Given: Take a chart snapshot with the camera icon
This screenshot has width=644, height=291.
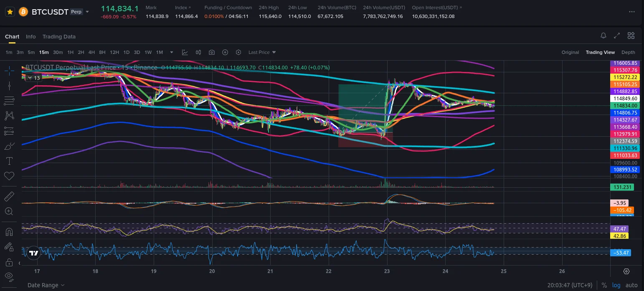Looking at the screenshot, I should 212,52.
